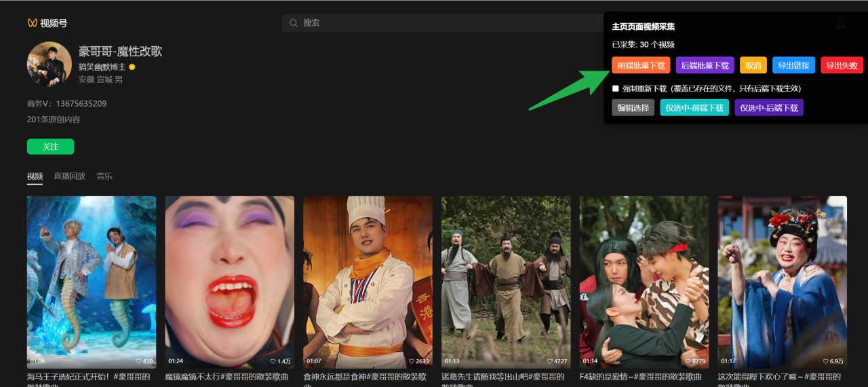Open the 食神 chef video thumbnail
This screenshot has height=387, width=868.
368,282
